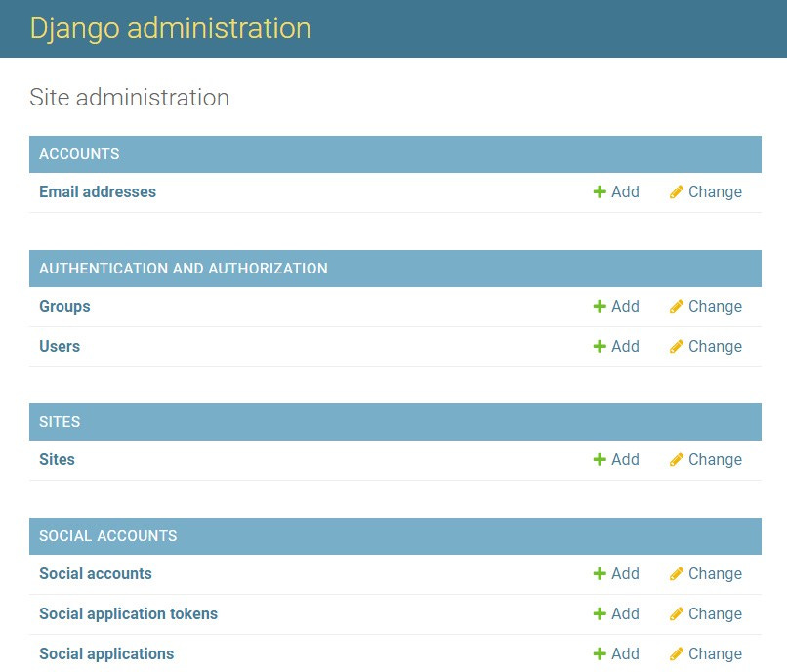Click Add text for Users
The height and width of the screenshot is (672, 787).
pos(625,346)
